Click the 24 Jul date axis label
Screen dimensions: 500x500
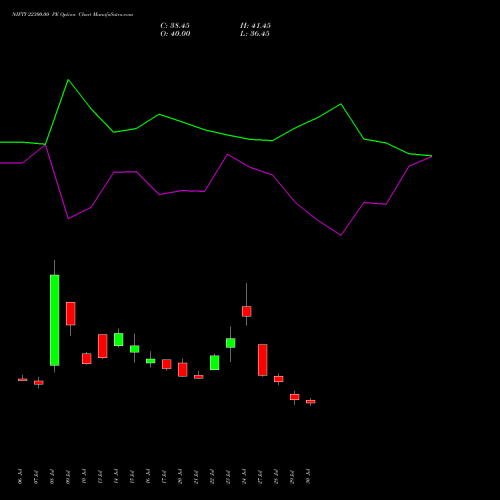(x=244, y=477)
